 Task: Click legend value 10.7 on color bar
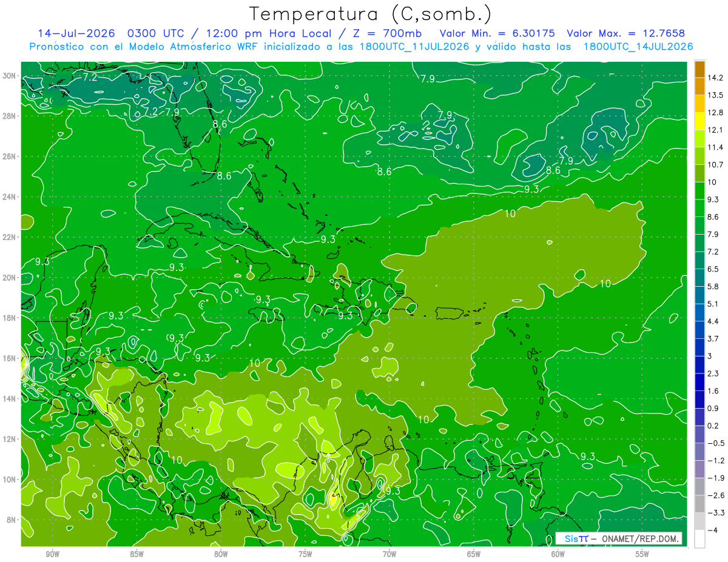716,164
